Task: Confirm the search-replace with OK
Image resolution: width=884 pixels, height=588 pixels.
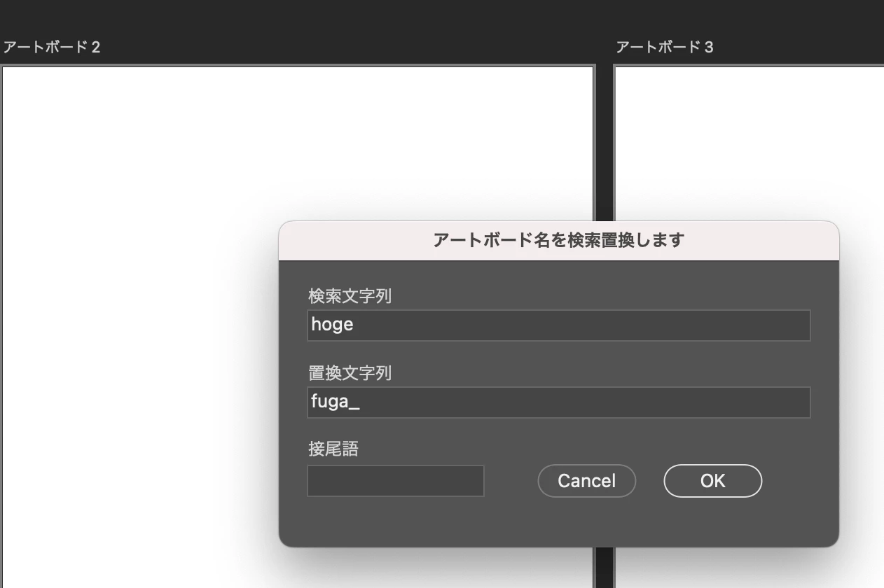Action: (712, 481)
